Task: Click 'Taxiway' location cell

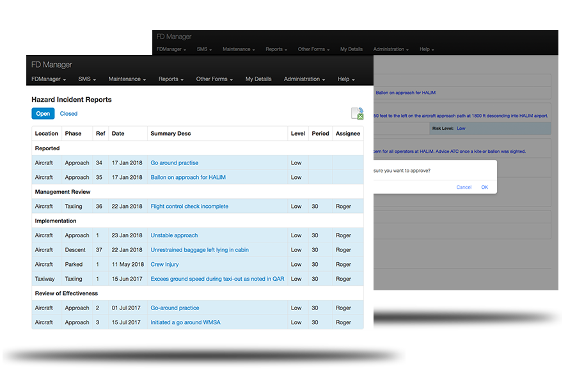Action: coord(47,279)
